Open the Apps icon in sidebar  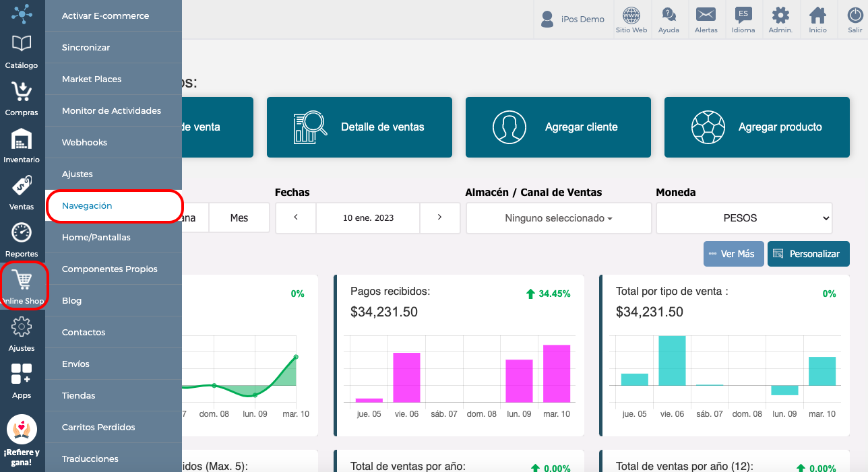pos(22,374)
